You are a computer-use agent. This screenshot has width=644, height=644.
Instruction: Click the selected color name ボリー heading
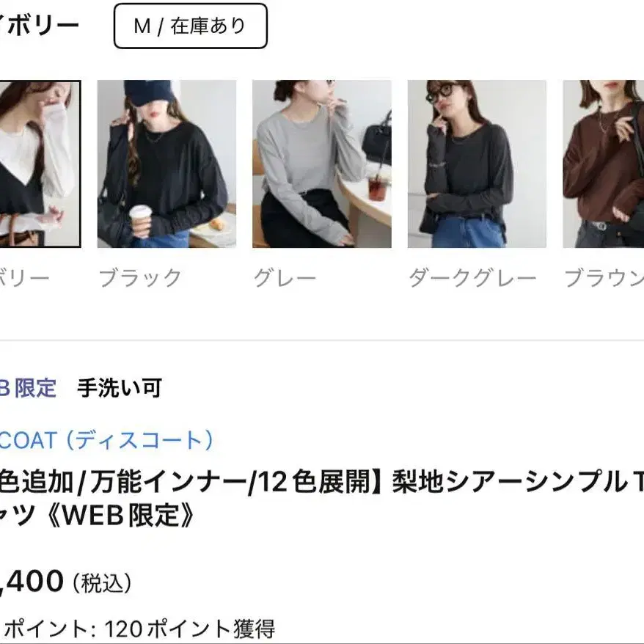40,26
